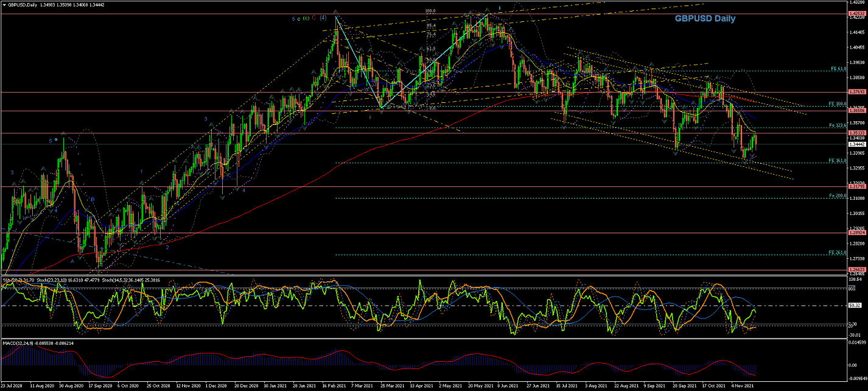Click the 1.37693 red price level tag
868x391 pixels.
click(x=856, y=92)
